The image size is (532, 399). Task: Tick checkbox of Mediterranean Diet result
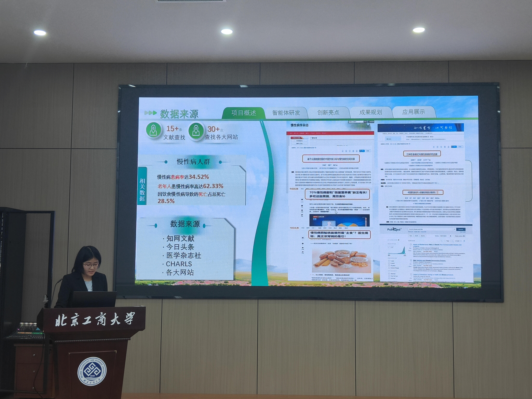point(411,244)
